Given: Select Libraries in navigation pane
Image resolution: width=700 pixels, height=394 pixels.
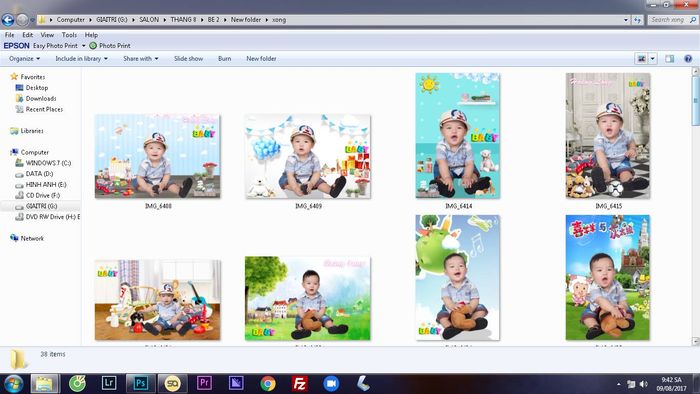Looking at the screenshot, I should click(32, 131).
